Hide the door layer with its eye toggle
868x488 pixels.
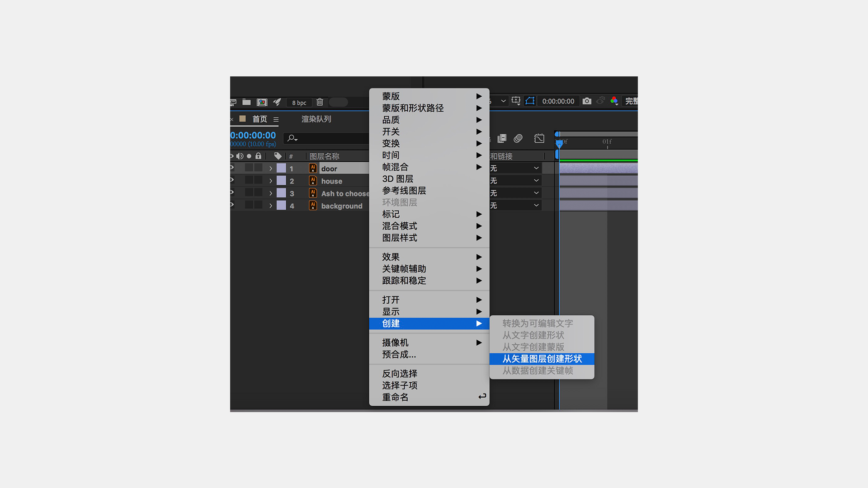pos(231,168)
